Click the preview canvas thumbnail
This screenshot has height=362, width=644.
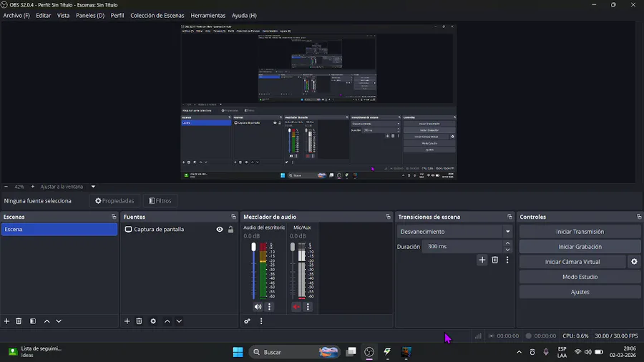[318, 102]
